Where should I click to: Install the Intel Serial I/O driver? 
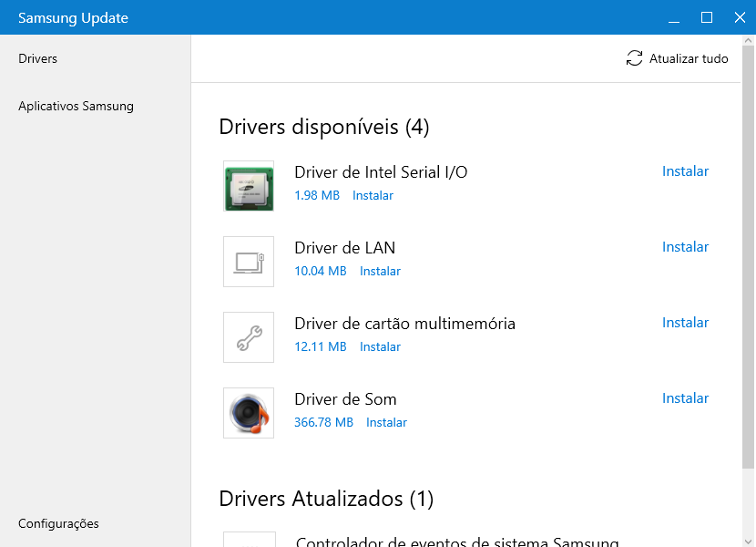tap(685, 170)
